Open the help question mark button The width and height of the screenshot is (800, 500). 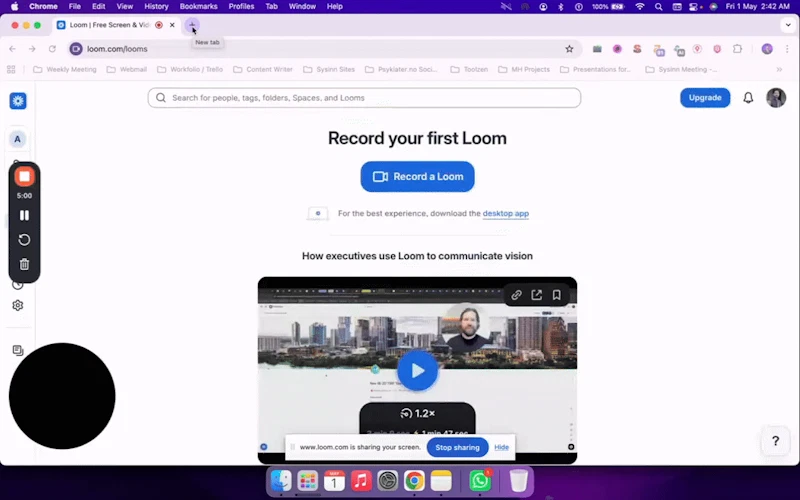776,441
